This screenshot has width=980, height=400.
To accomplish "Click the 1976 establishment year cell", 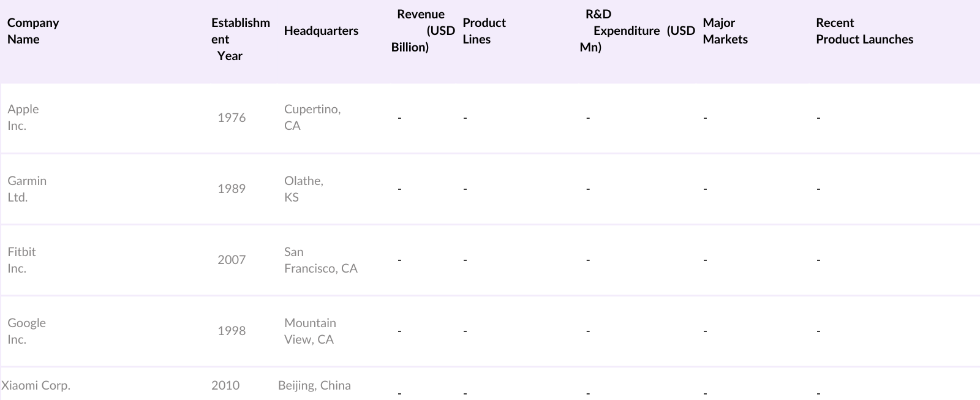I will 232,118.
